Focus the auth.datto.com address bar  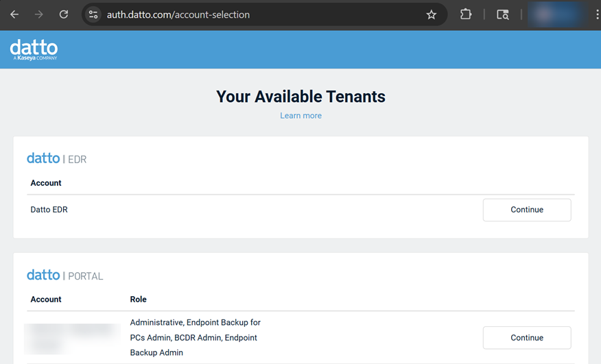click(261, 14)
